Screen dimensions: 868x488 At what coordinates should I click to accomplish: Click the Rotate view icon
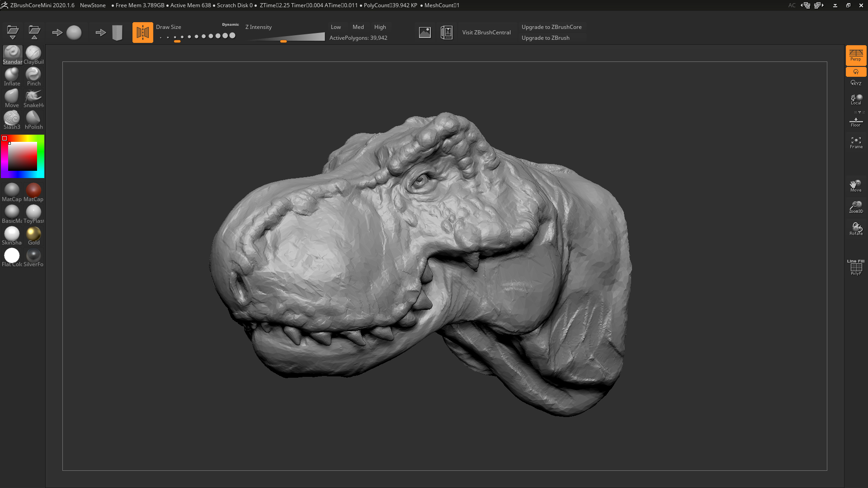coord(856,229)
